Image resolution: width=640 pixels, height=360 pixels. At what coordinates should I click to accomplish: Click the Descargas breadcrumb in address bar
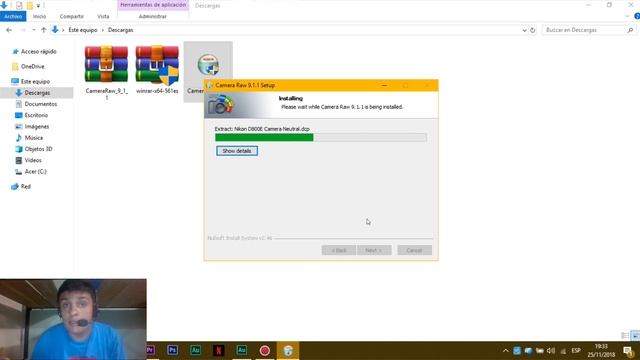click(120, 30)
